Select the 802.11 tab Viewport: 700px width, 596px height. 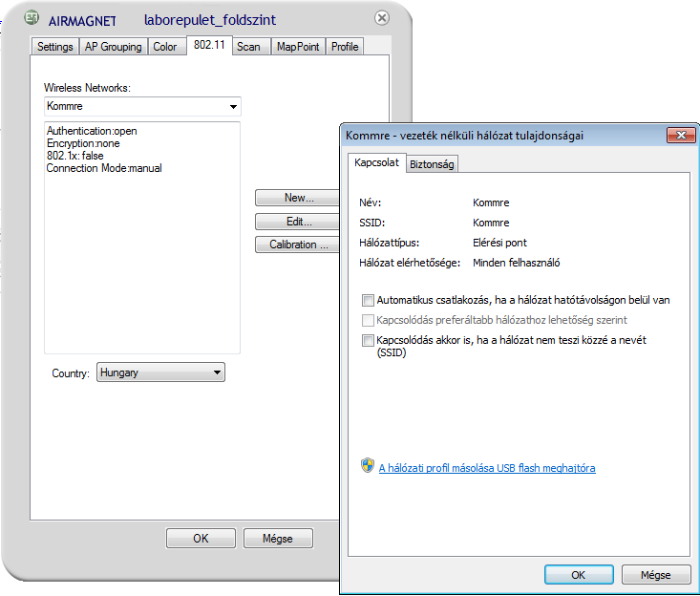coord(209,45)
